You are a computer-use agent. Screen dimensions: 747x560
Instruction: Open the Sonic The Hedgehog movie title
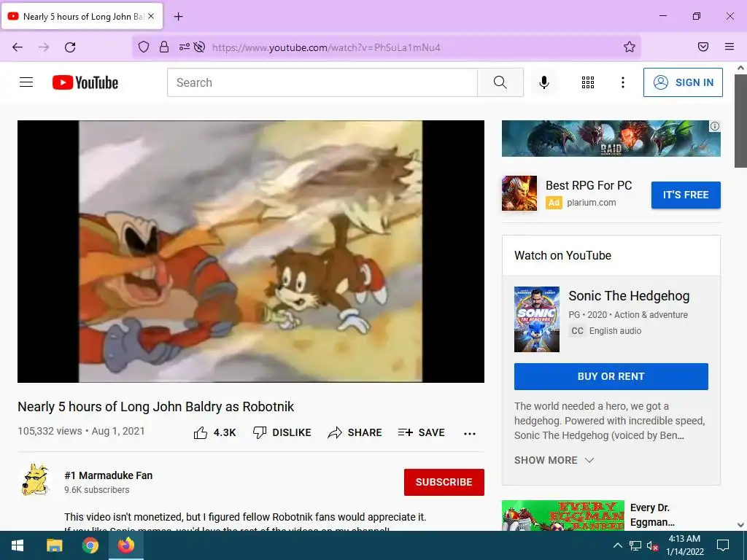pyautogui.click(x=629, y=296)
